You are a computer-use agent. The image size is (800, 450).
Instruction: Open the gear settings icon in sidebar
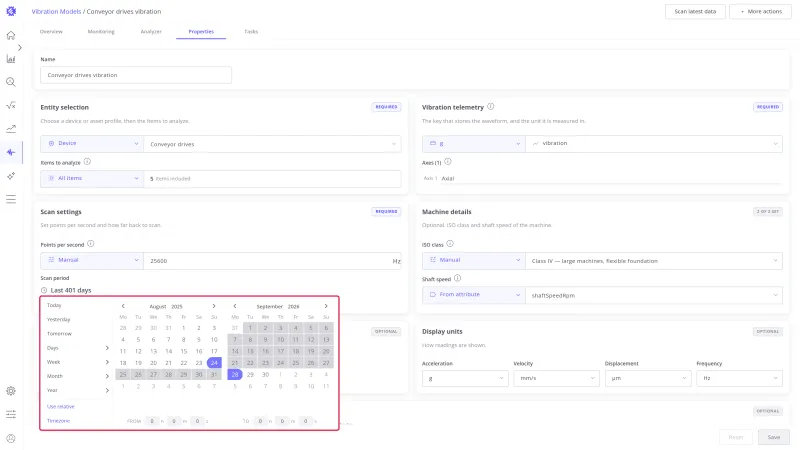11,391
